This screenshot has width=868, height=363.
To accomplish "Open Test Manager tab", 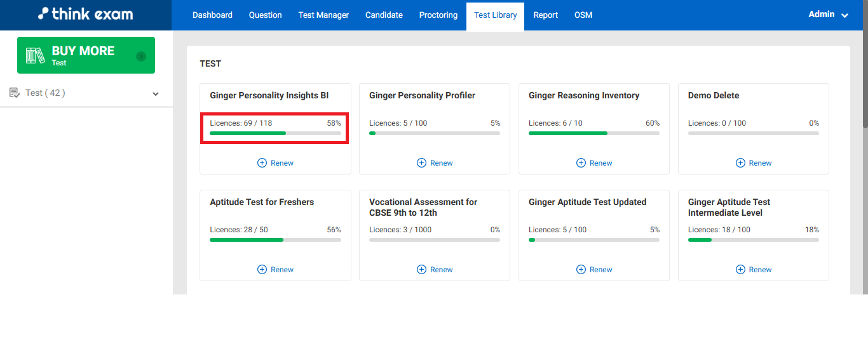I will coord(323,15).
